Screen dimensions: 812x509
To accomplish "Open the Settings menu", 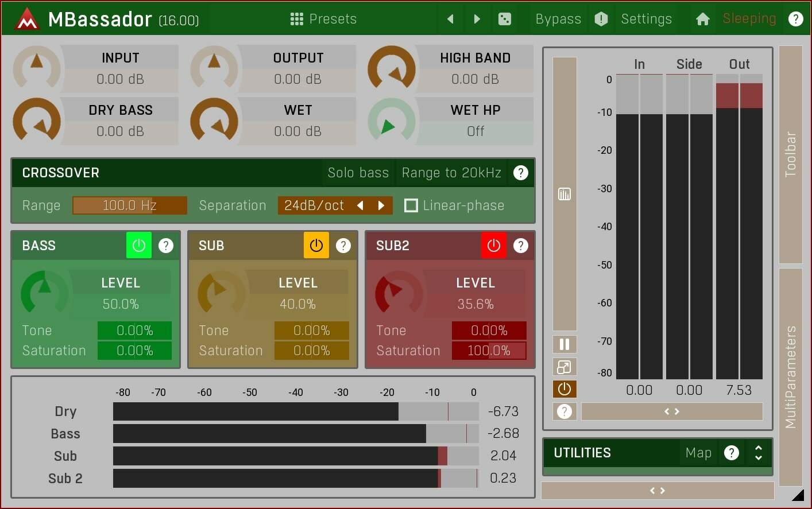I will pyautogui.click(x=646, y=18).
